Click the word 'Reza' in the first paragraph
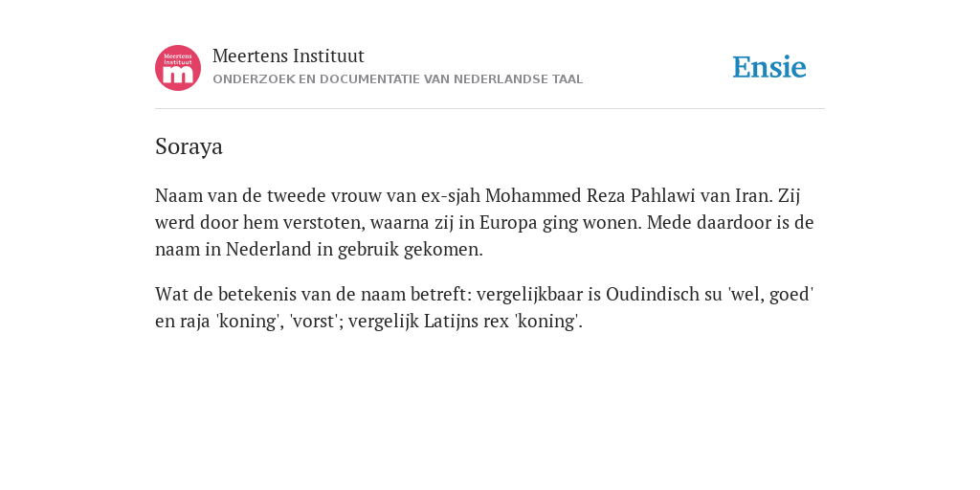 click(x=606, y=195)
